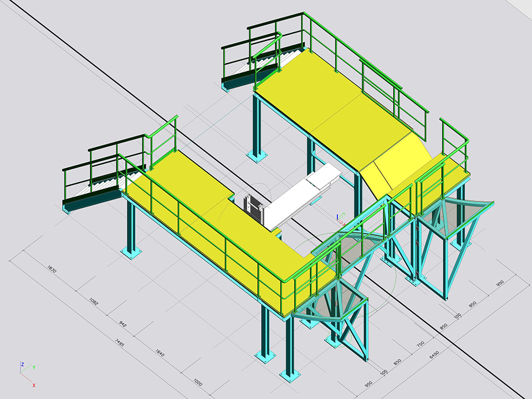Click the blue Z axis label
This screenshot has width=532, height=399.
click(22, 365)
